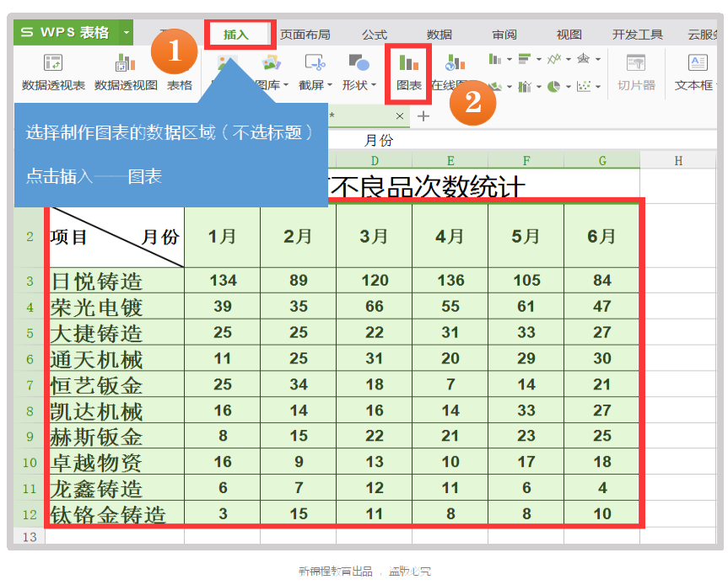The width and height of the screenshot is (728, 585).
Task: Expand the 截屏 dropdown arrow
Action: (x=330, y=85)
